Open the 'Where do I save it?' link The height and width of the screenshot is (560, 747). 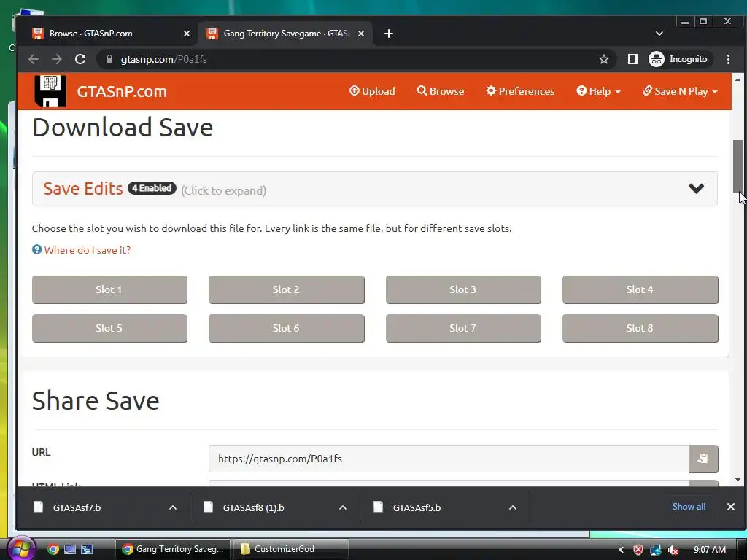(88, 250)
